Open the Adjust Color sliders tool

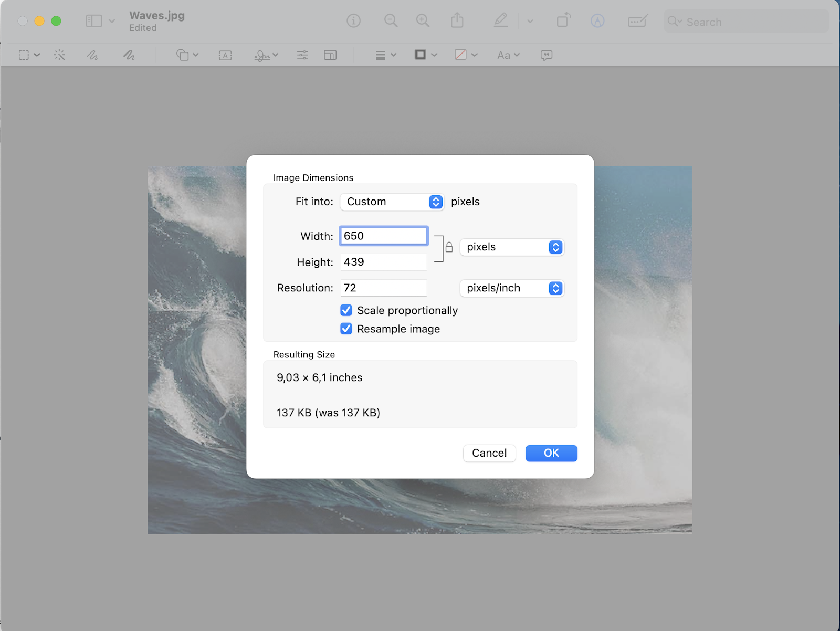pos(302,55)
